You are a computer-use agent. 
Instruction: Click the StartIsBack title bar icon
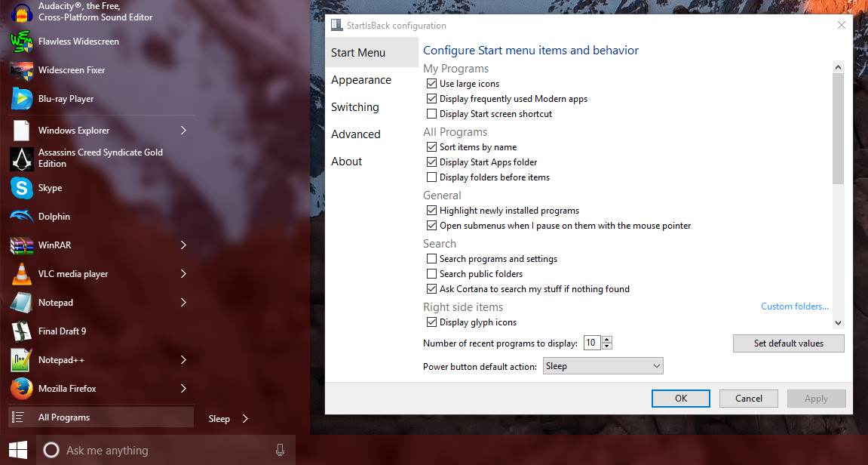tap(336, 25)
